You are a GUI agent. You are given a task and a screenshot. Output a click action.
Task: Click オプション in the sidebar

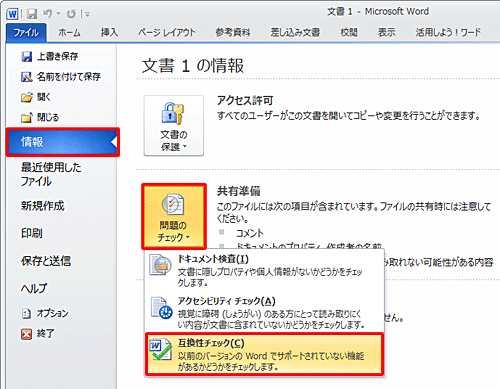(x=52, y=313)
